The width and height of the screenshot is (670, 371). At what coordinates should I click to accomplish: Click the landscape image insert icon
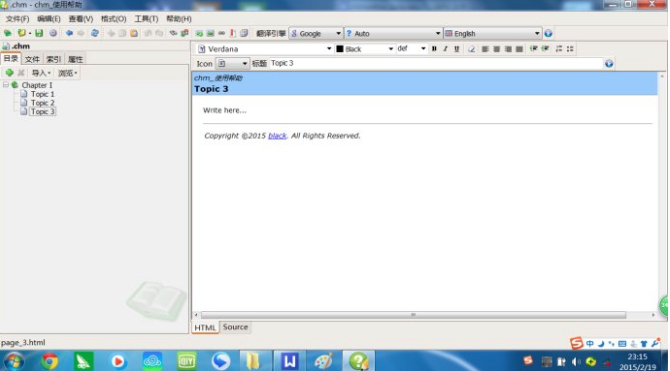click(x=210, y=33)
